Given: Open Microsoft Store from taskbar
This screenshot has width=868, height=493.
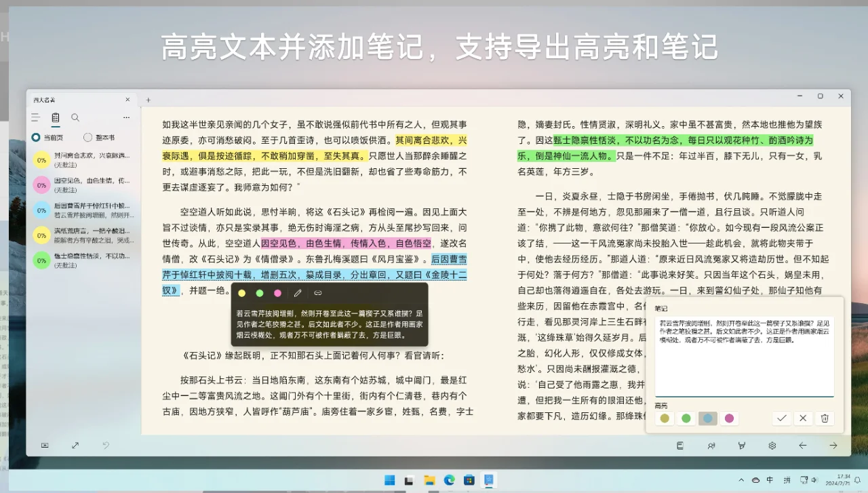Looking at the screenshot, I should click(x=469, y=480).
